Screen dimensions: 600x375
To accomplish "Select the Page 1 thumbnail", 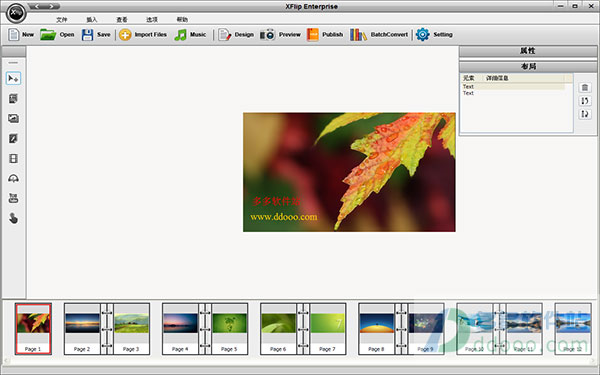I will click(x=33, y=329).
